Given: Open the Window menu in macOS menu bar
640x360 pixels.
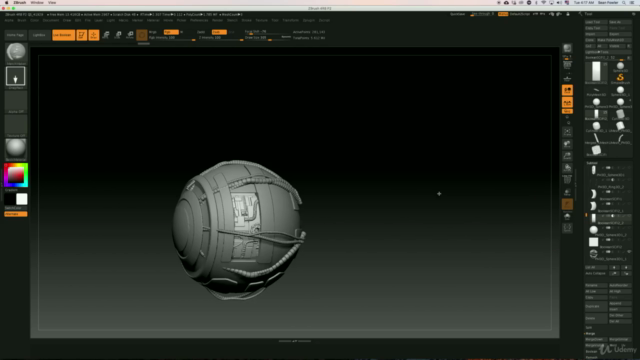Looking at the screenshot, I should 37,2.
